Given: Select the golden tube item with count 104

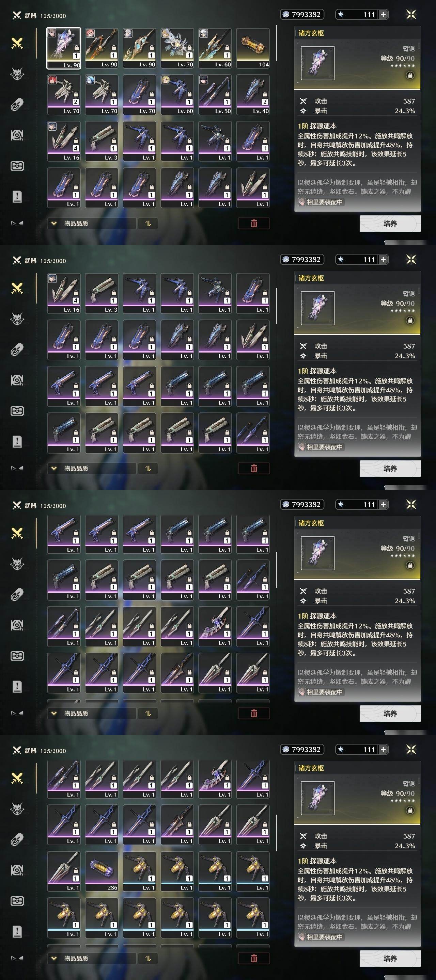Looking at the screenshot, I should click(x=253, y=48).
